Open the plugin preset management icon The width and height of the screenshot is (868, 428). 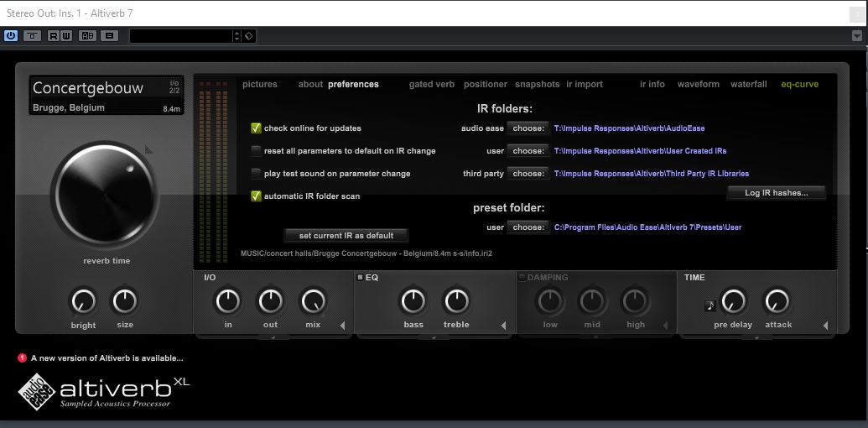click(109, 36)
